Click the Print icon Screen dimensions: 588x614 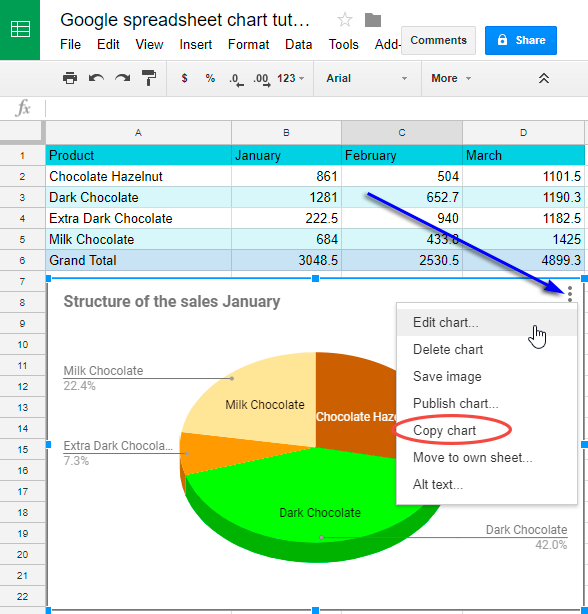pos(70,78)
